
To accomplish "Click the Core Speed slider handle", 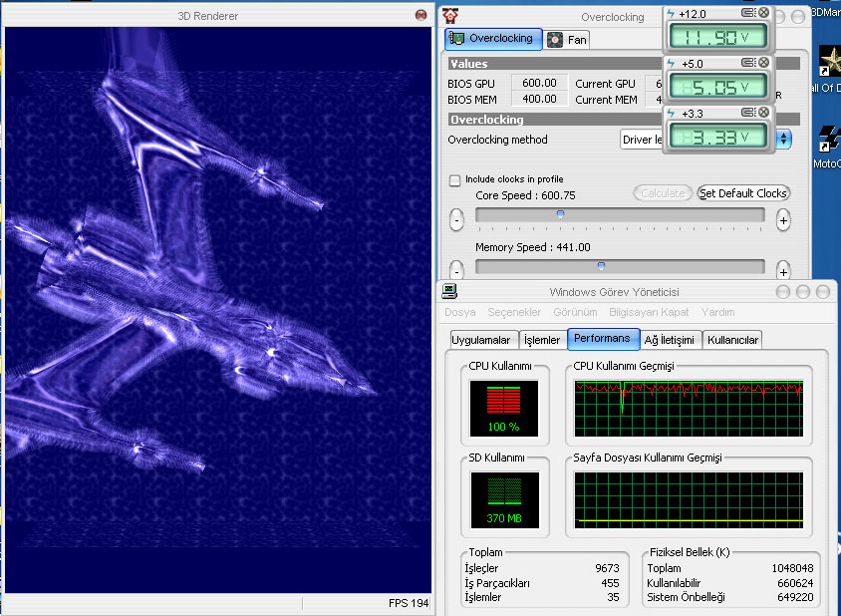I will 560,214.
